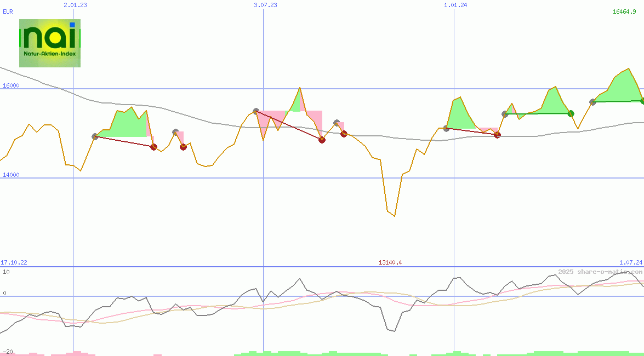
Task: Click the gray marker at the 3.07.23 line
Action: coord(256,111)
